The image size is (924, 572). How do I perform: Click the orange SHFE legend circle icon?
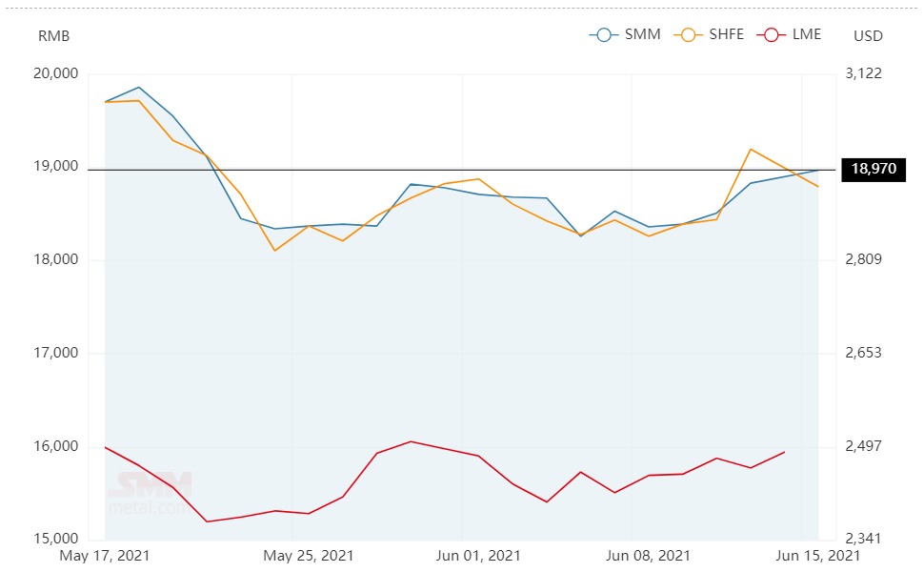click(689, 34)
